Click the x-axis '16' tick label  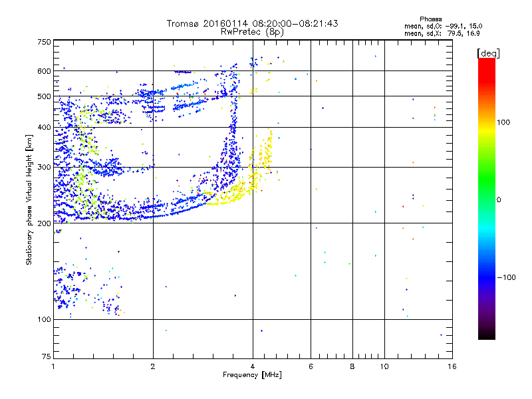pyautogui.click(x=452, y=366)
